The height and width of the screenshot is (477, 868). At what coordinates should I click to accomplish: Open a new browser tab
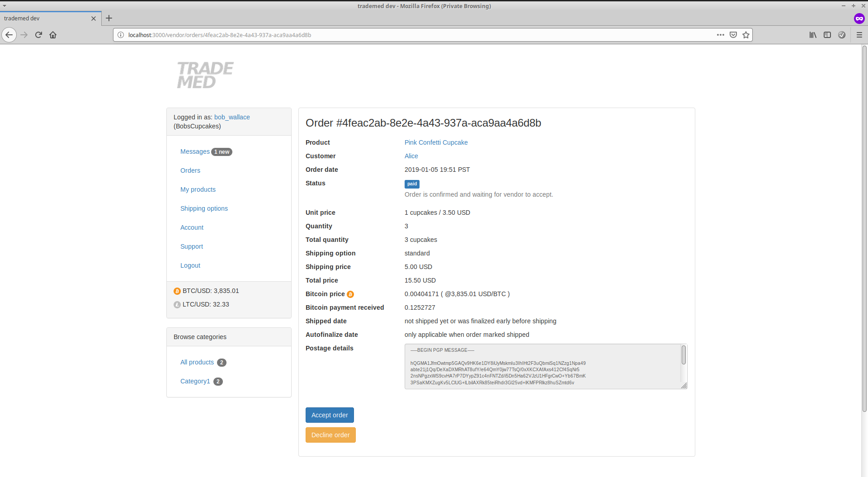(x=109, y=18)
